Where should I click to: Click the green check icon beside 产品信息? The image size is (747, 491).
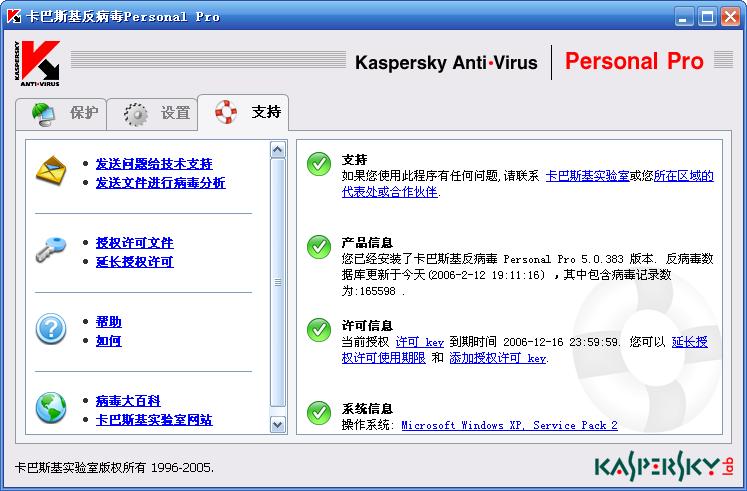319,247
